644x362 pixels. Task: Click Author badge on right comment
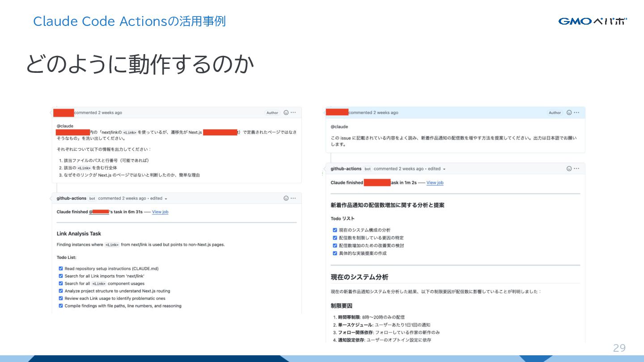click(x=555, y=113)
